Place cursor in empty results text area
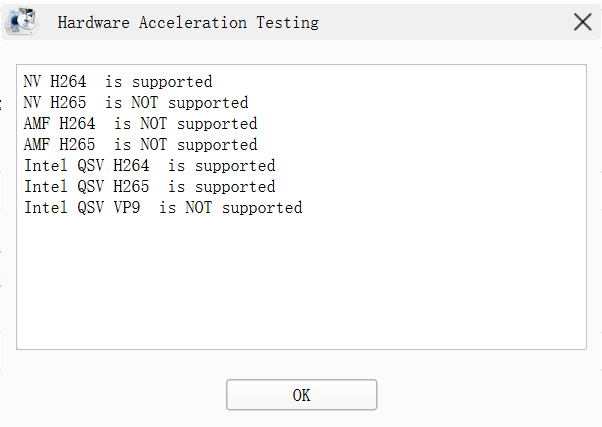Image resolution: width=602 pixels, height=427 pixels. tap(301, 282)
